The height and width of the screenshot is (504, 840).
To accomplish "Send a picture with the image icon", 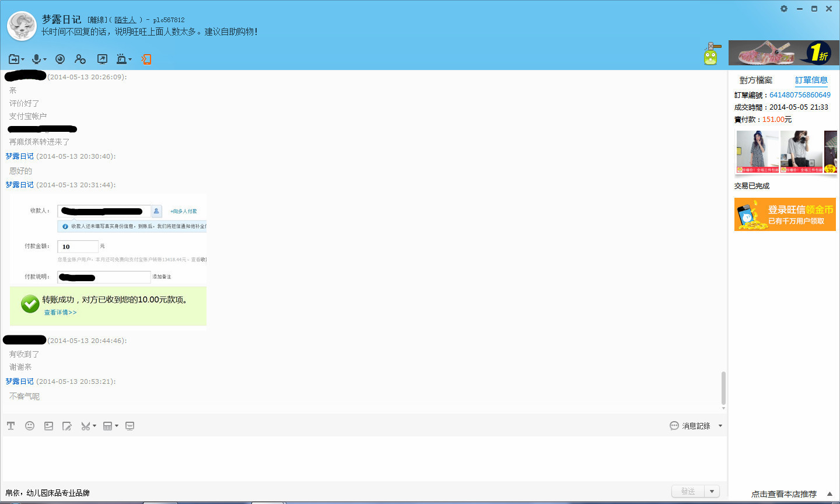I will [48, 426].
